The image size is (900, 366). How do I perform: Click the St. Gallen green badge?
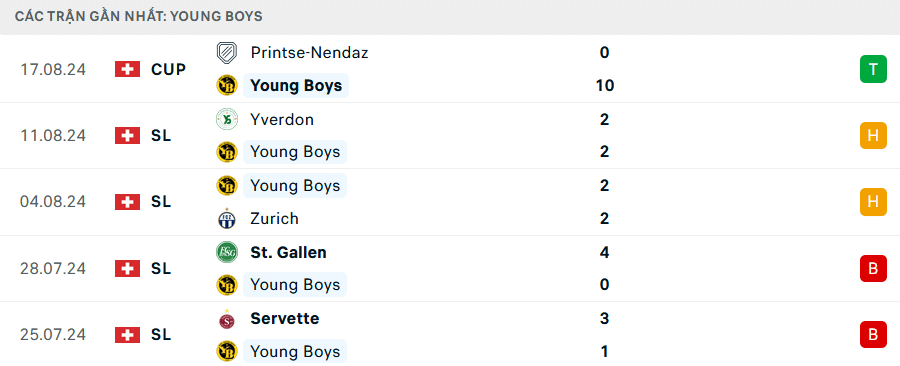pyautogui.click(x=227, y=252)
